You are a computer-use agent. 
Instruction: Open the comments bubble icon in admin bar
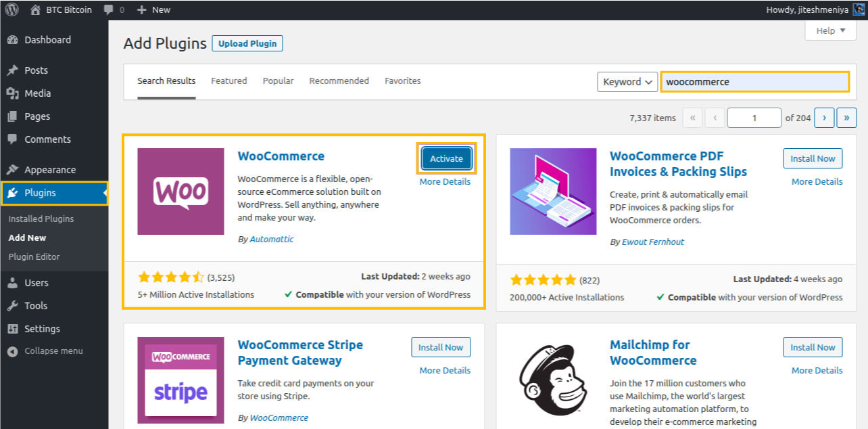108,9
